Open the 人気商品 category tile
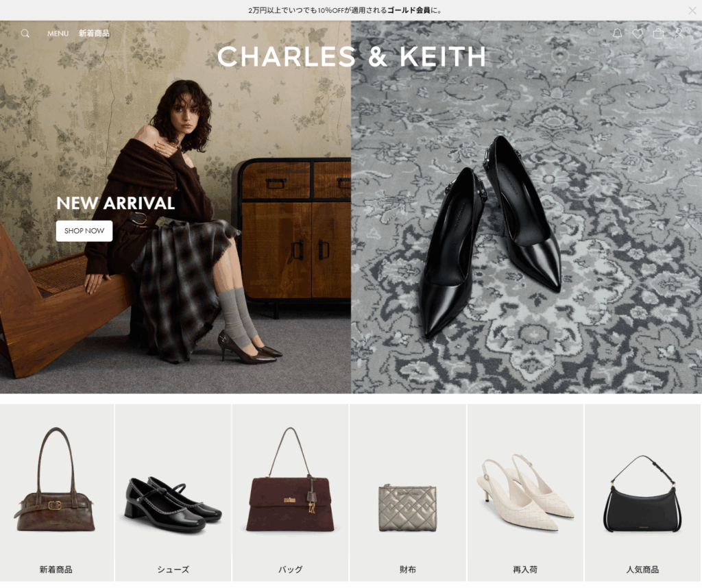 pyautogui.click(x=643, y=493)
